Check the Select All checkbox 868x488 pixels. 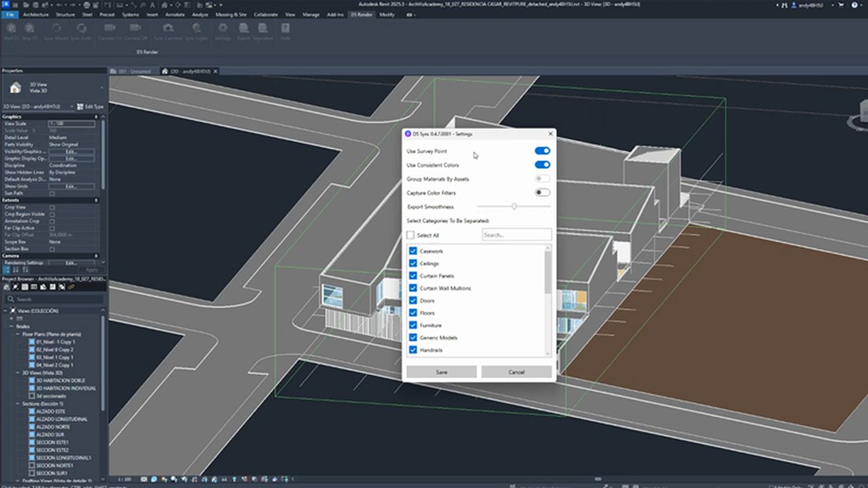(410, 235)
